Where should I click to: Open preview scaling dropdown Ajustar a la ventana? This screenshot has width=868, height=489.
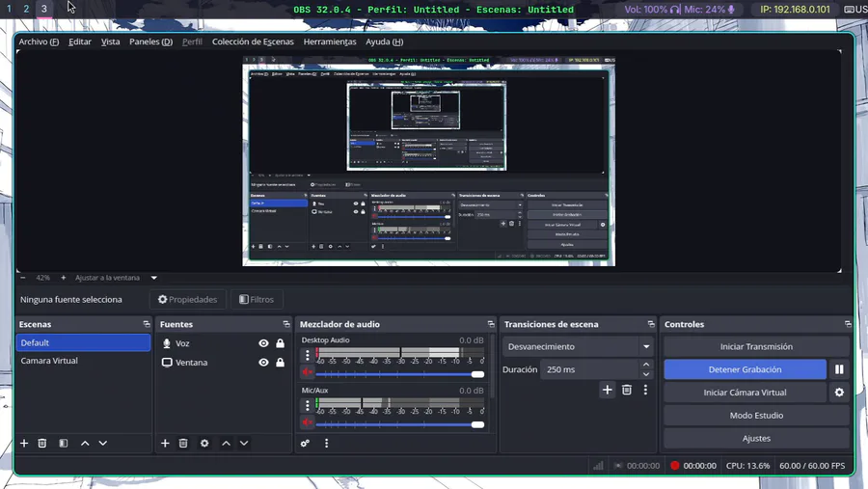tap(117, 278)
